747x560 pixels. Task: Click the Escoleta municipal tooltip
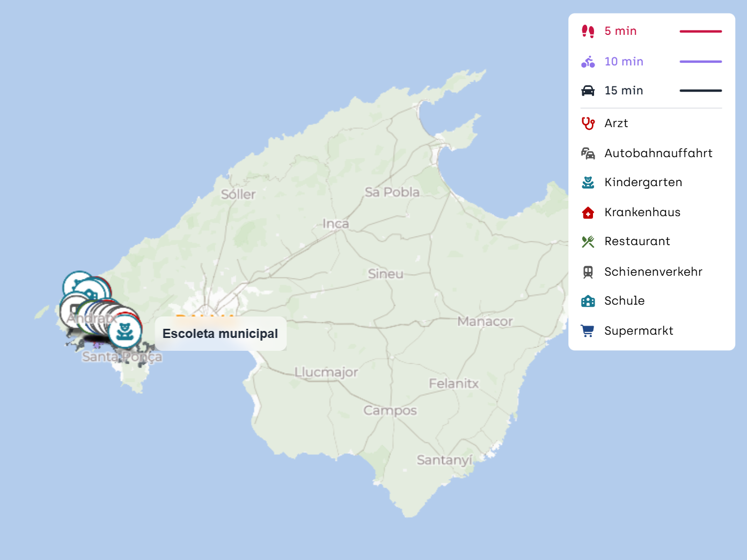(x=220, y=334)
